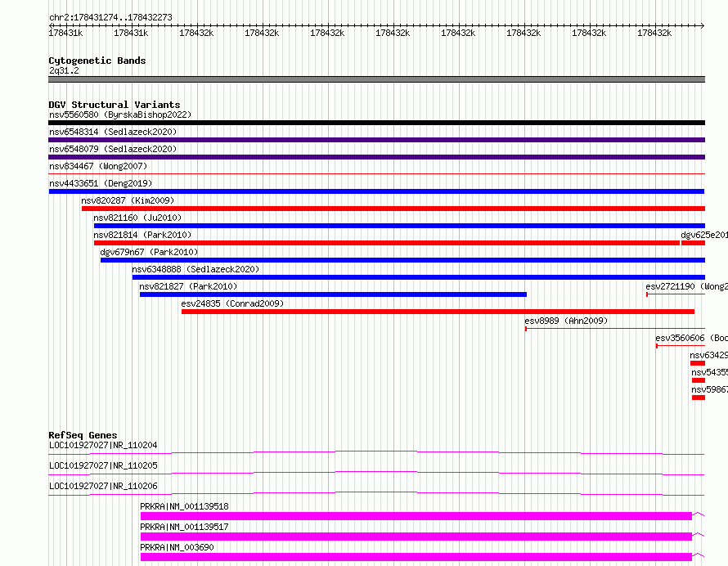Open nsv6348888 (Sedlazeck2020) label
Viewport: 728px width, 566px height.
click(195, 269)
